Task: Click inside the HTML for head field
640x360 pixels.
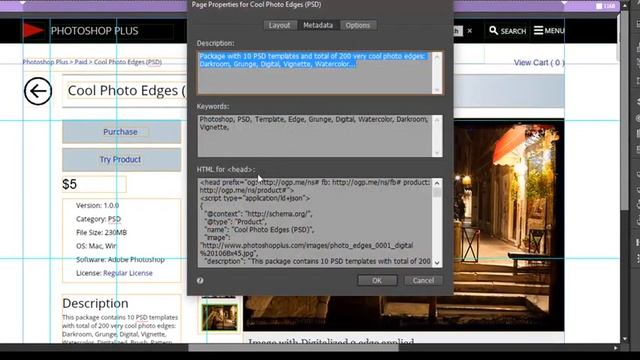Action: pyautogui.click(x=315, y=223)
